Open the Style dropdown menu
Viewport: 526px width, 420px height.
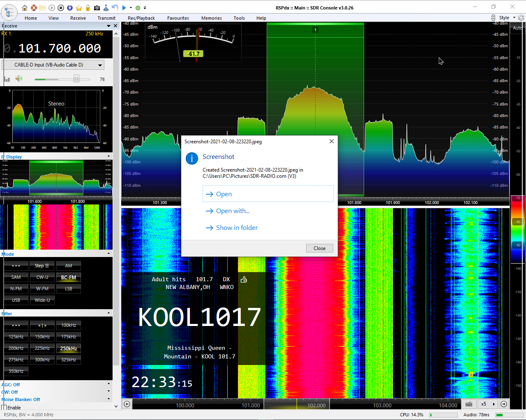[x=506, y=18]
